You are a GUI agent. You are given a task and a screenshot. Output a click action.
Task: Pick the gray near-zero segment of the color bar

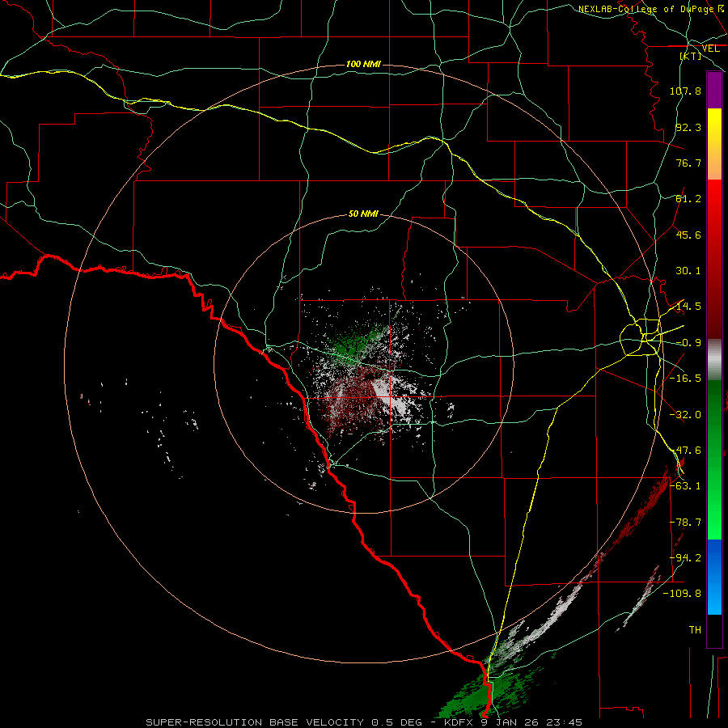(714, 360)
